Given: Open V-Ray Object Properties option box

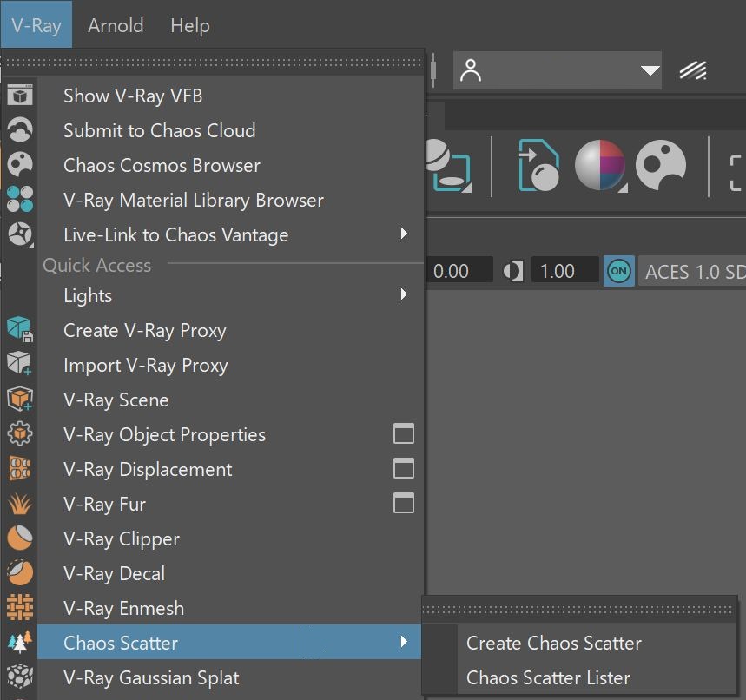Looking at the screenshot, I should pyautogui.click(x=404, y=433).
